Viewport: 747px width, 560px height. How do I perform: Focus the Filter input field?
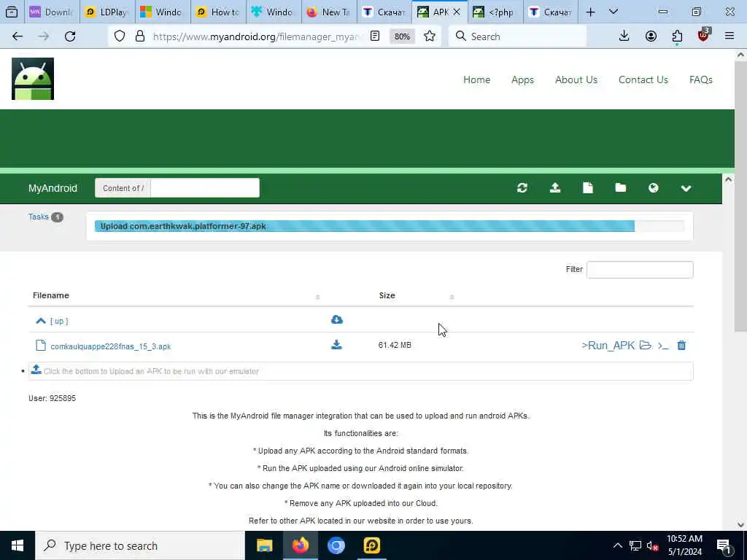click(x=640, y=270)
